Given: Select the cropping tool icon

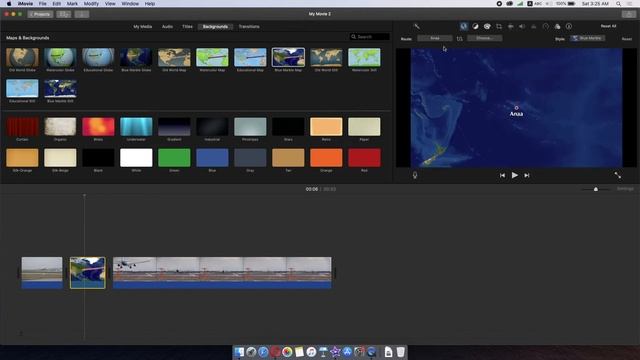Looking at the screenshot, I should pos(499,27).
